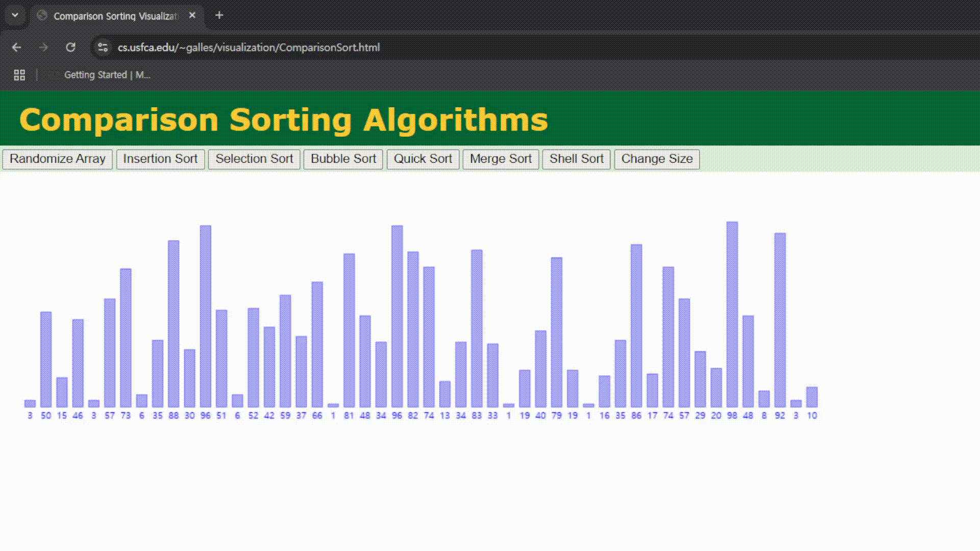Open site information icon in address bar
Screen dimensions: 980x551
pos(103,47)
